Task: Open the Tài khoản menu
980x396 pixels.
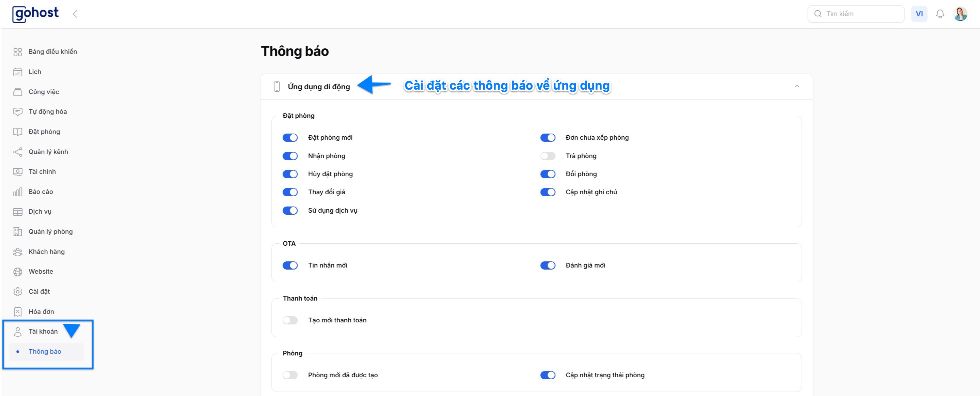Action: pyautogui.click(x=43, y=331)
